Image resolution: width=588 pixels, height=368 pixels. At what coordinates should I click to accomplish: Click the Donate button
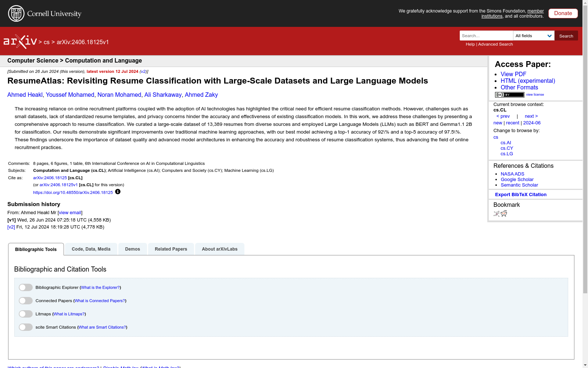pos(563,13)
